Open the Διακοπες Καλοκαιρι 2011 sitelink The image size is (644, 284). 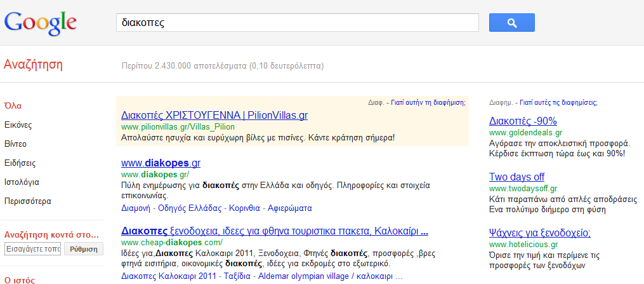click(168, 275)
